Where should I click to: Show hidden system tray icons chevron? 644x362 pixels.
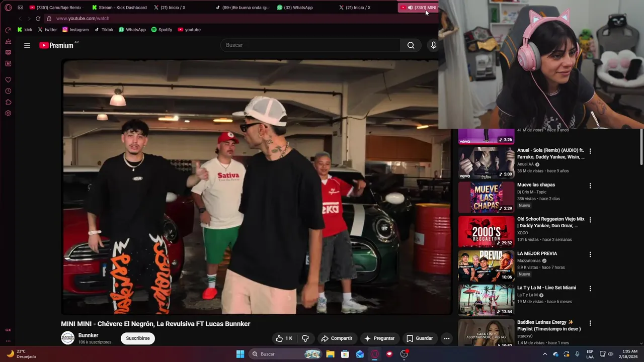coord(544,354)
